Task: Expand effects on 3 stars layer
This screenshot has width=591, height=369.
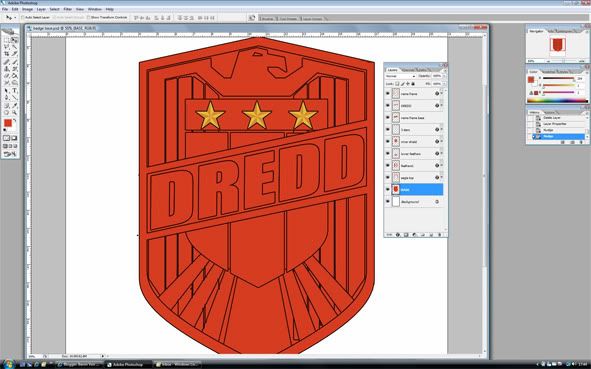Action: pos(442,130)
